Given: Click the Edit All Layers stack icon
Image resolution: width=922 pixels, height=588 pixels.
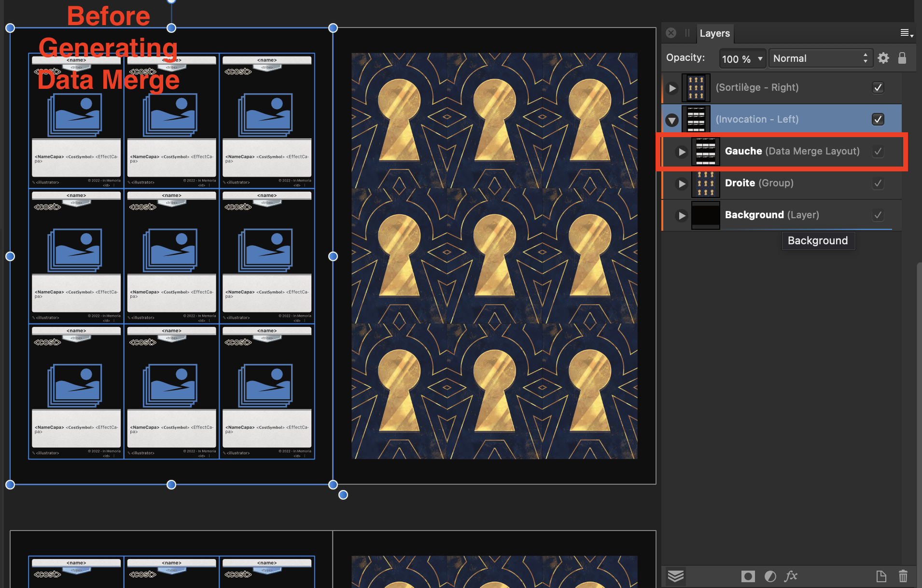Looking at the screenshot, I should [675, 576].
